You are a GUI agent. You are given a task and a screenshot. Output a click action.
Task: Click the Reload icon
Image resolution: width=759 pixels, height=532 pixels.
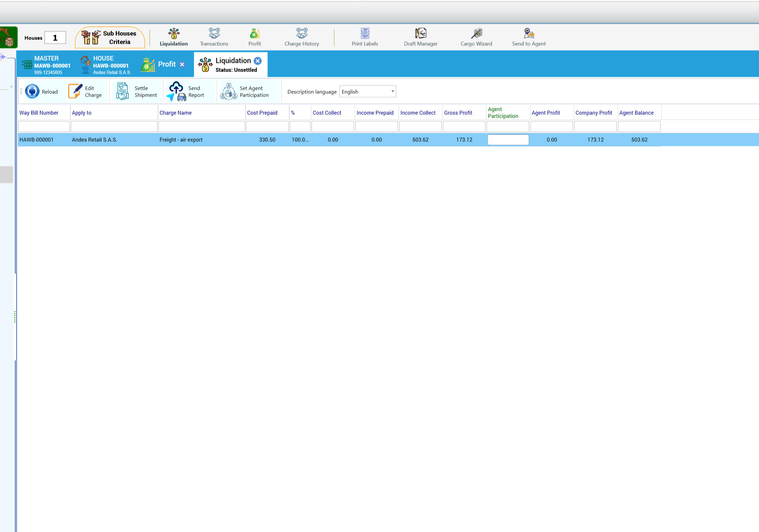click(x=32, y=91)
